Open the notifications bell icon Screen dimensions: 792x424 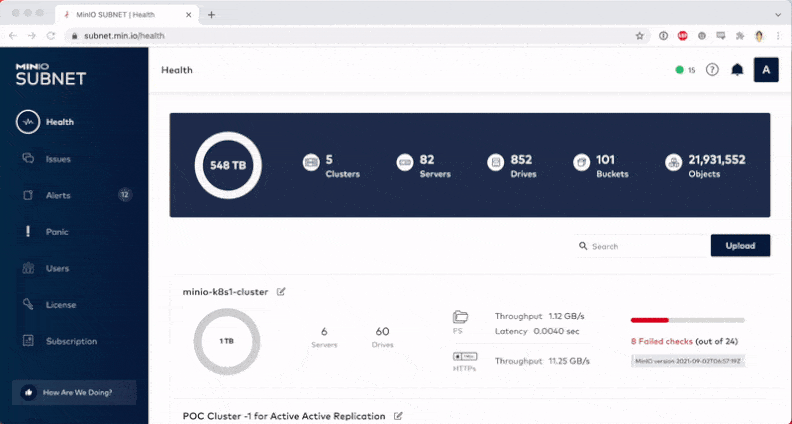coord(737,70)
